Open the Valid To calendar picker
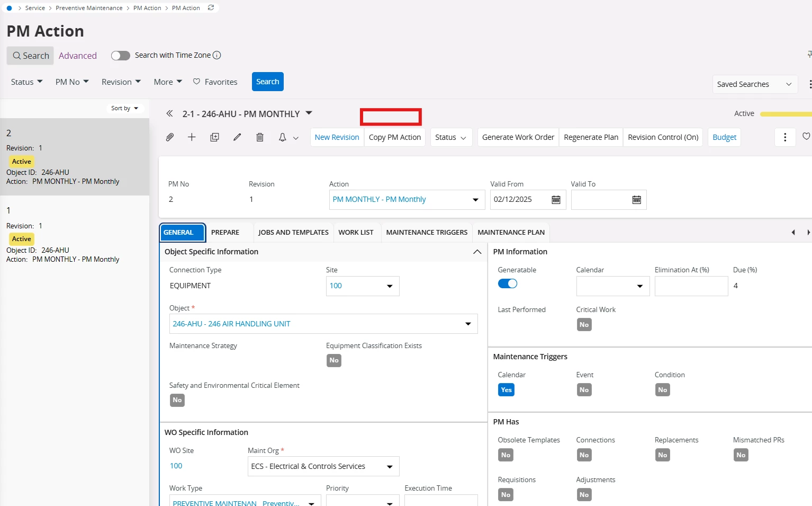 point(636,200)
